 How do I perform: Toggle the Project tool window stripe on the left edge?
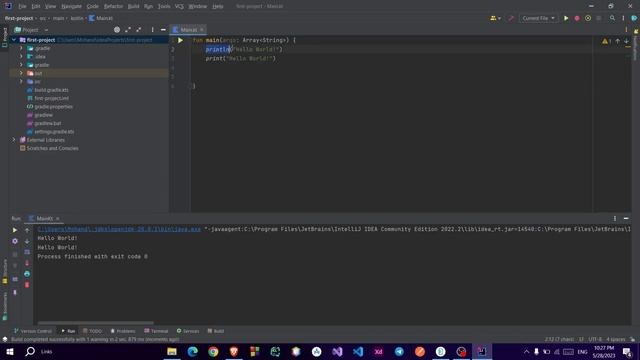tap(4, 38)
